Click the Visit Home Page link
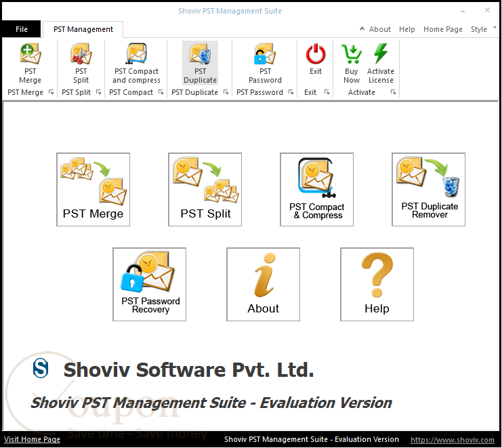502x448 pixels. click(32, 439)
